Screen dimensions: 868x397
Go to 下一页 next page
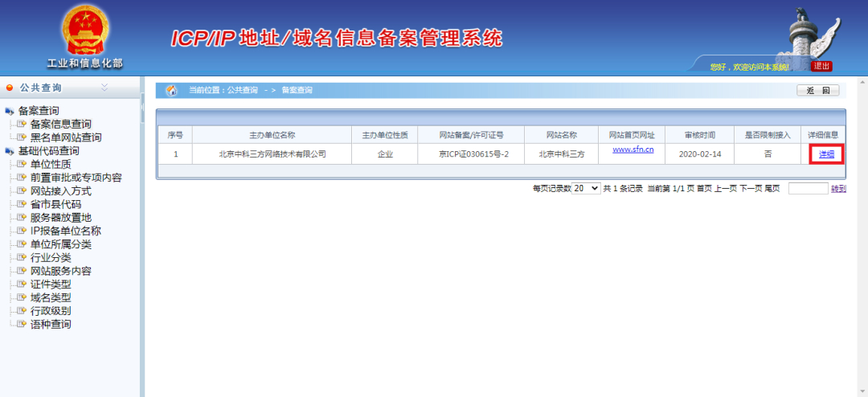[751, 189]
